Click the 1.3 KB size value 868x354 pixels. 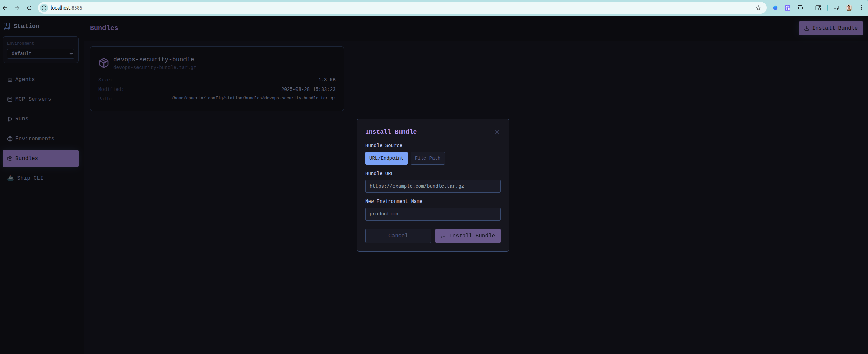(x=327, y=80)
